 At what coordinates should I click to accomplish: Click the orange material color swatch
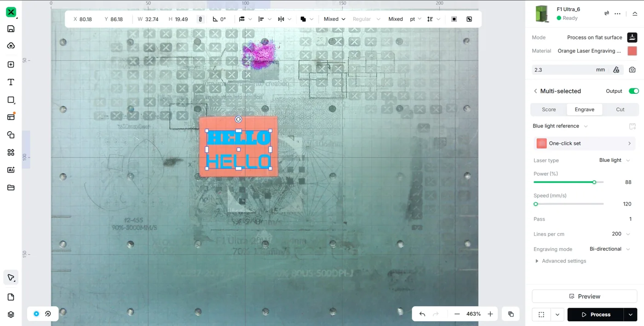click(632, 51)
